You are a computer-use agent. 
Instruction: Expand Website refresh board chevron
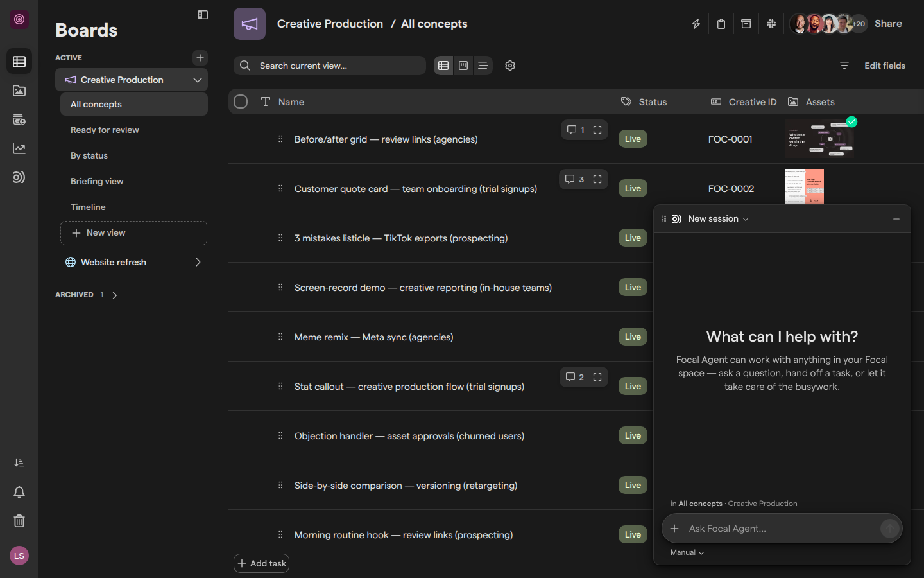pos(198,262)
